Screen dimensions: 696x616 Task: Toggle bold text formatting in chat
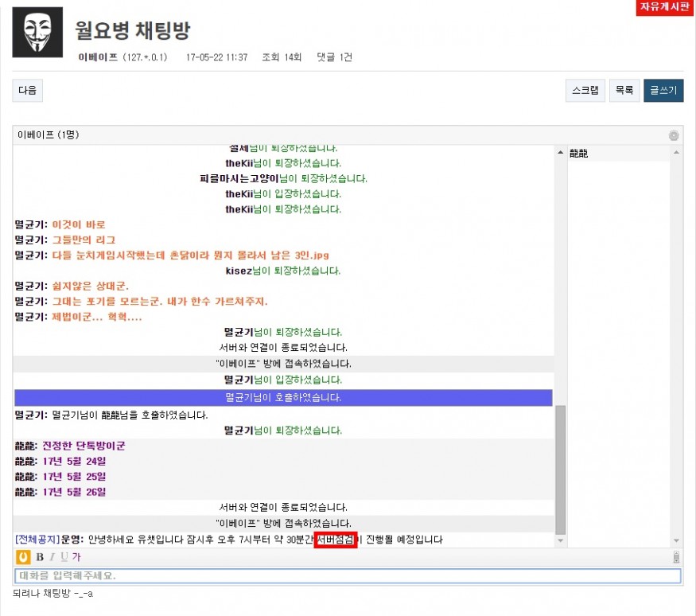[40, 556]
